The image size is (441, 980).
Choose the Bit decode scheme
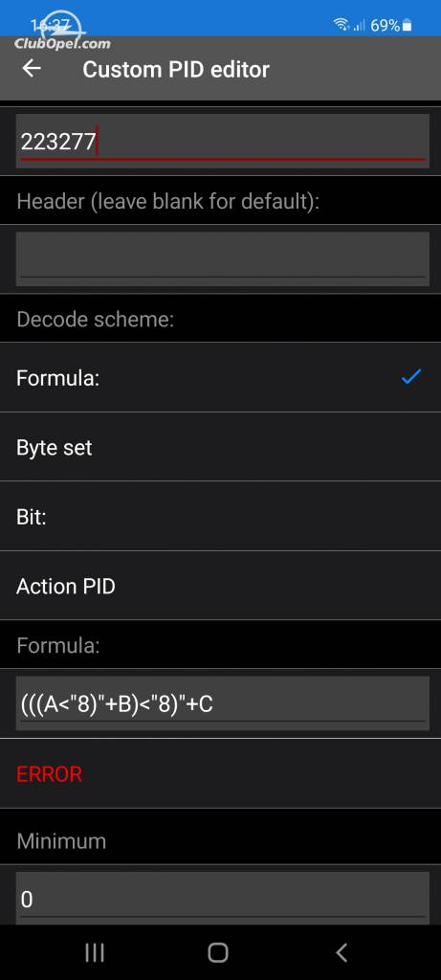tap(220, 516)
